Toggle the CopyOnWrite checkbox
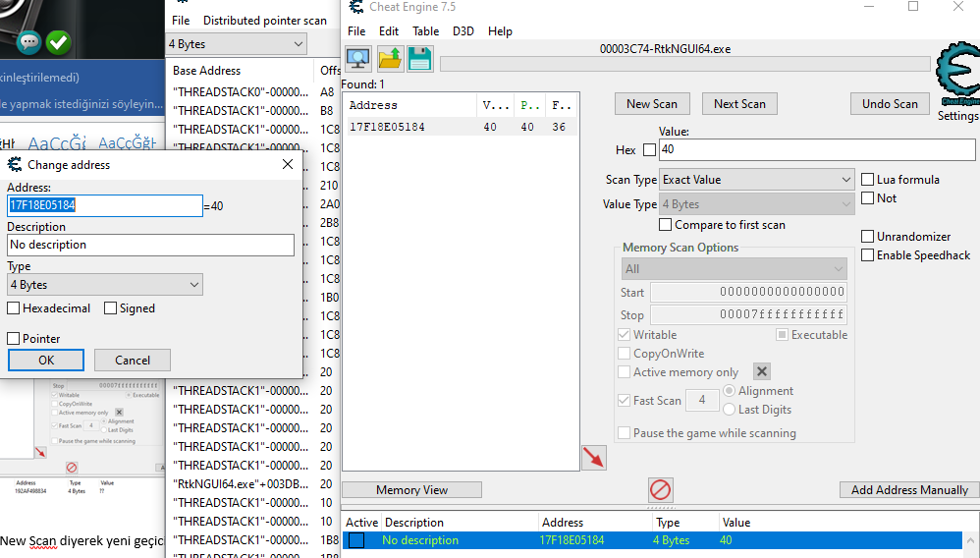Image resolution: width=980 pixels, height=558 pixels. coord(624,354)
